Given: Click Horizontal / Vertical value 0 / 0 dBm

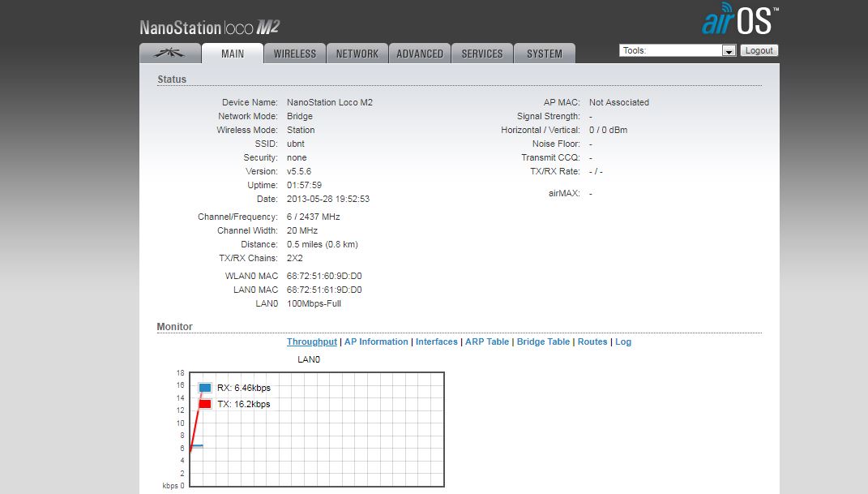Looking at the screenshot, I should [608, 130].
